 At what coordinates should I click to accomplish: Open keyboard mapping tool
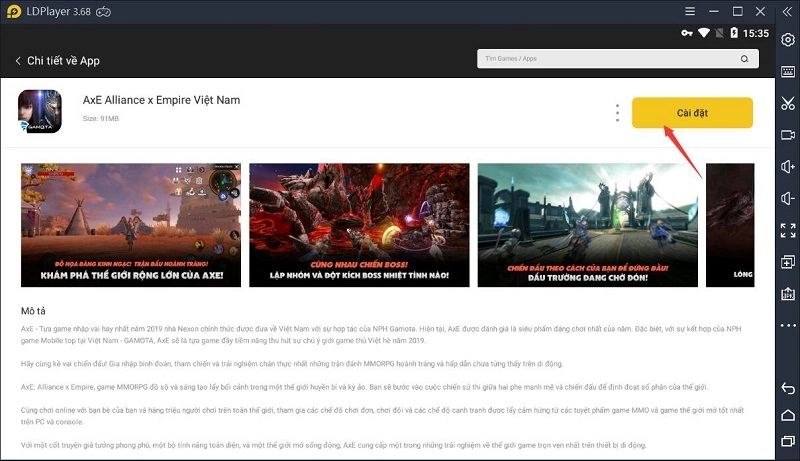tap(788, 71)
